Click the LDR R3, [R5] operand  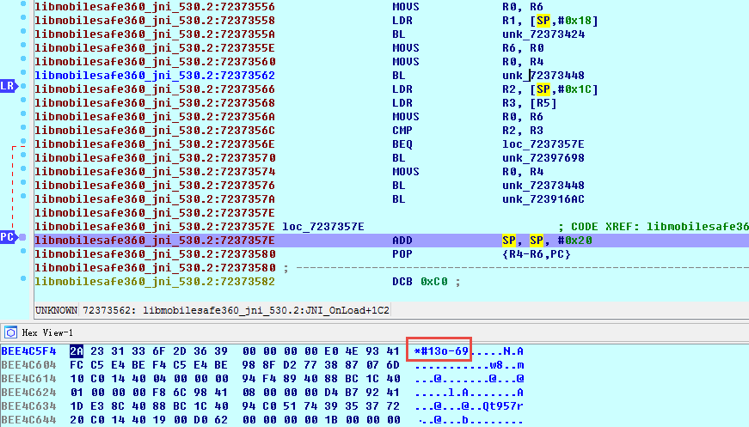click(x=529, y=103)
